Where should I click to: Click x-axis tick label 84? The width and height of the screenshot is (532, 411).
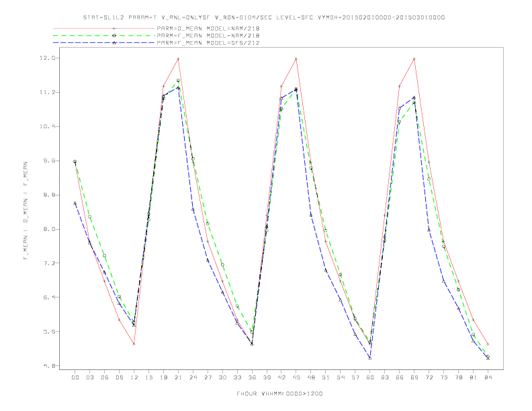[x=488, y=377]
